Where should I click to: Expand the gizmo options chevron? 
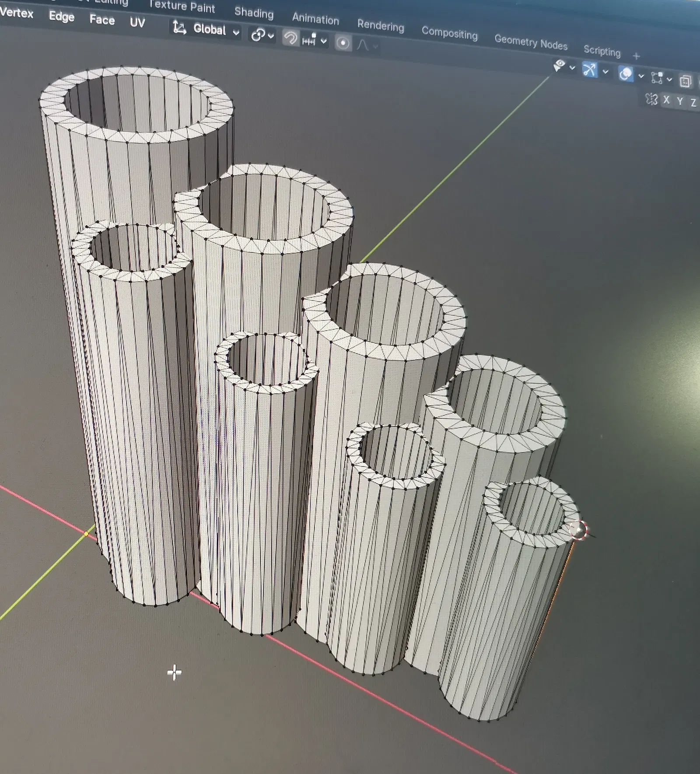pos(605,72)
